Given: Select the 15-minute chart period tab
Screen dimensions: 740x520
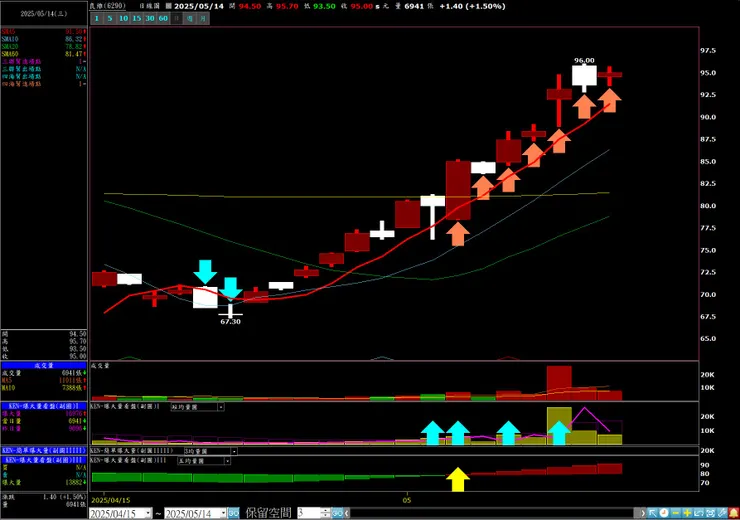Looking at the screenshot, I should pyautogui.click(x=136, y=18).
